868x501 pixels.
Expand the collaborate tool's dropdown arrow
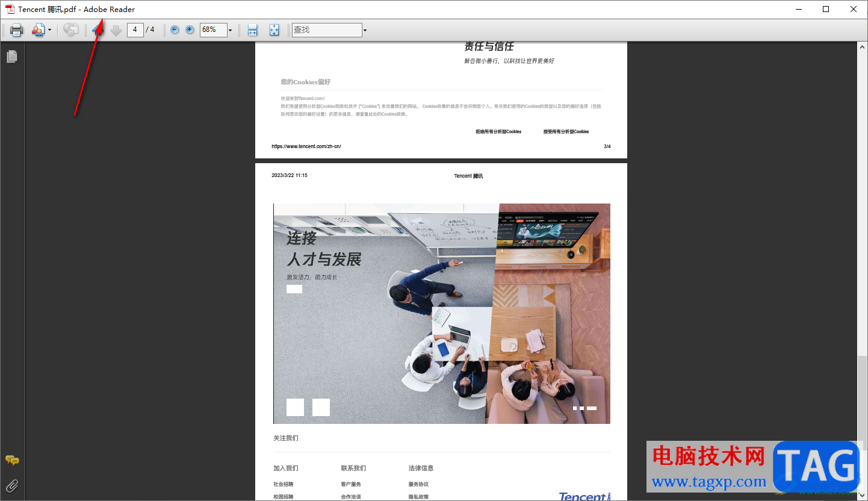coord(49,30)
